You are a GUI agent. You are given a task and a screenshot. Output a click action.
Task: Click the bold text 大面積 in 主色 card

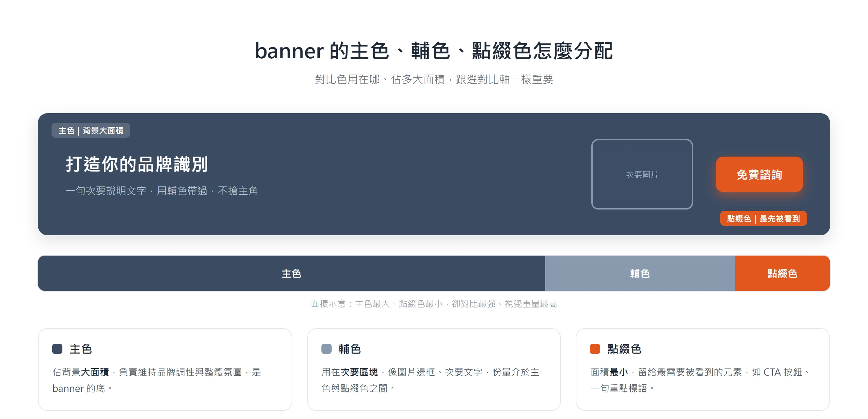pos(95,372)
